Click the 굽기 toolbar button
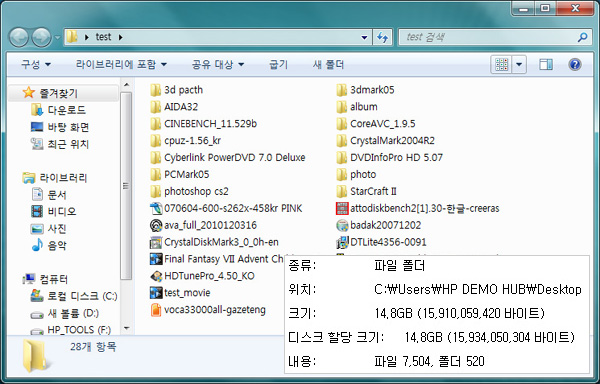The height and width of the screenshot is (384, 600). 279,64
